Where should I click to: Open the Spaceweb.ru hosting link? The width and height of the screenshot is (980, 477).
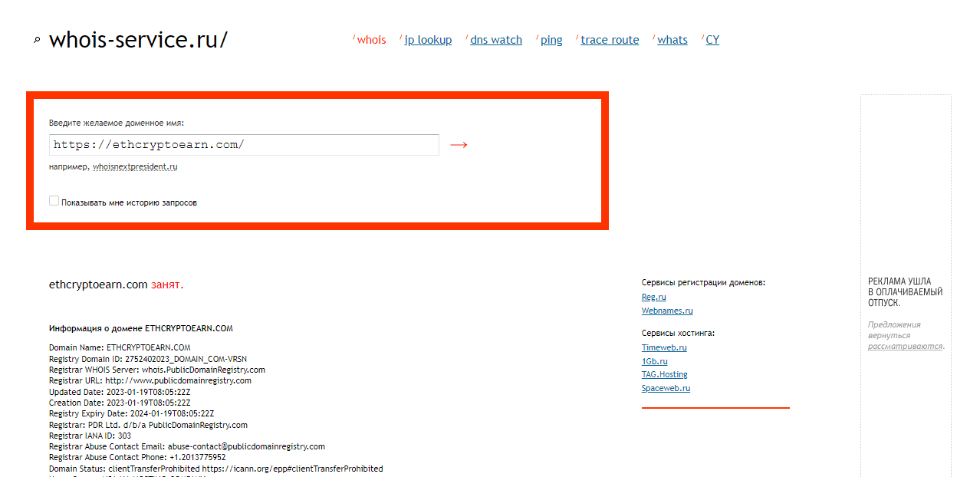(666, 388)
